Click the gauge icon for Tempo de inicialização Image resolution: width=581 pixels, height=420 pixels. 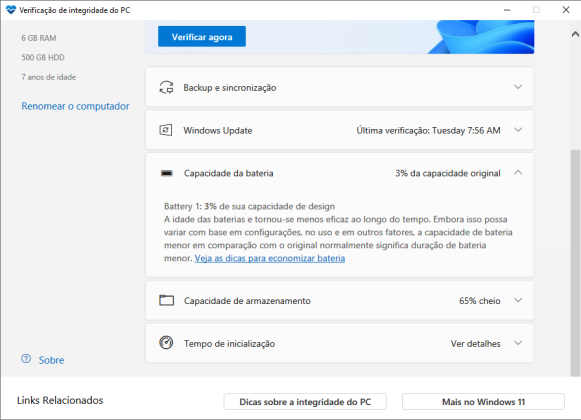166,343
